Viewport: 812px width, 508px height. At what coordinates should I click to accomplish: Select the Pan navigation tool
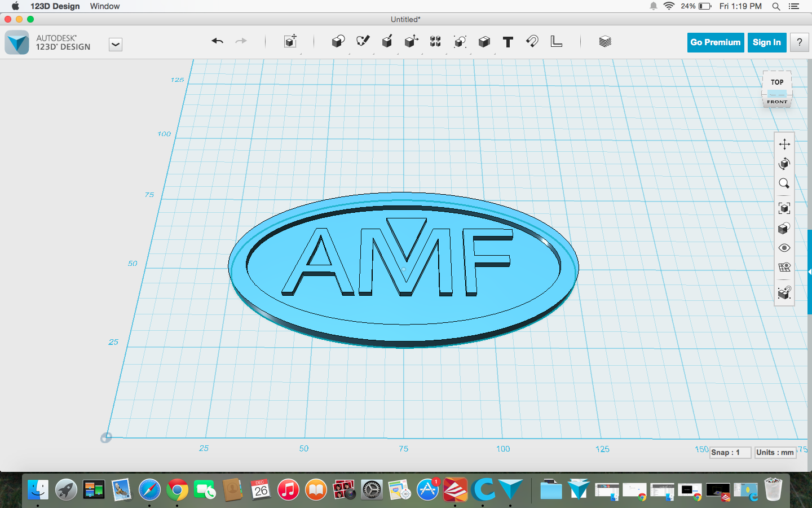tap(784, 144)
